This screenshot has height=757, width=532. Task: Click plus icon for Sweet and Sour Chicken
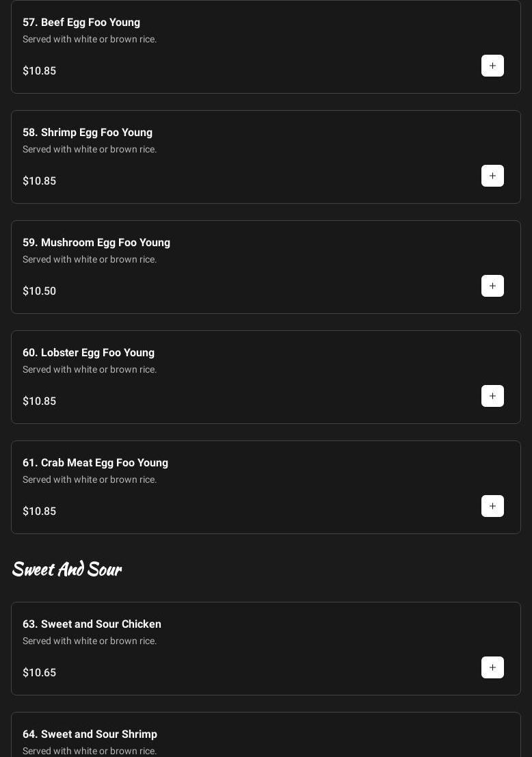pos(492,667)
